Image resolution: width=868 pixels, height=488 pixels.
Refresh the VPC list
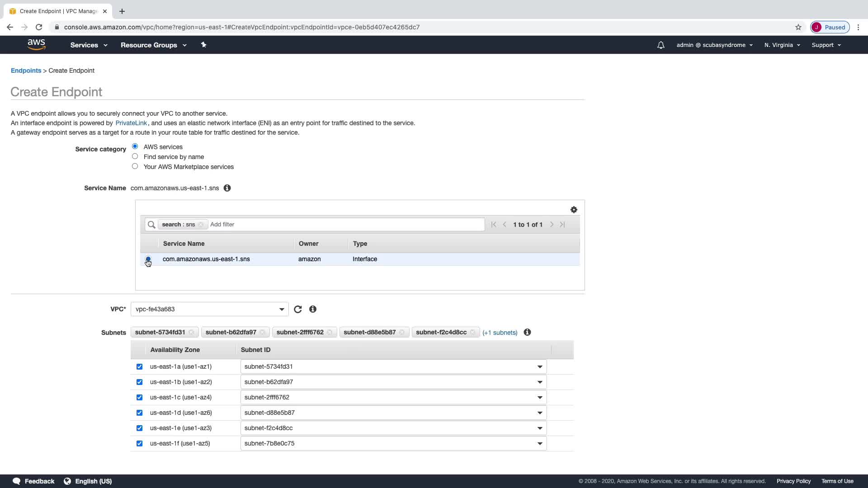(297, 310)
